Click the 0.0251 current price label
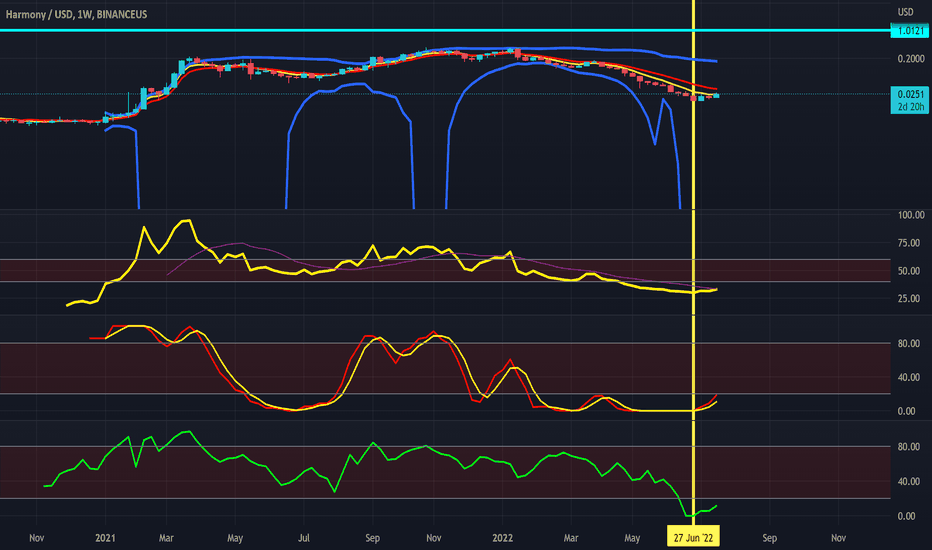Viewport: 932px width, 550px height. [x=909, y=95]
